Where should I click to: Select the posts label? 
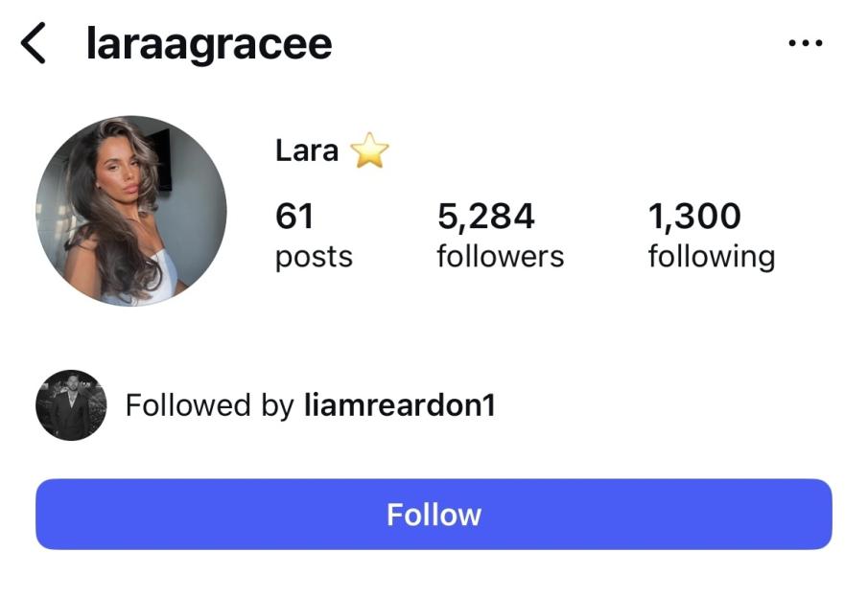314,257
